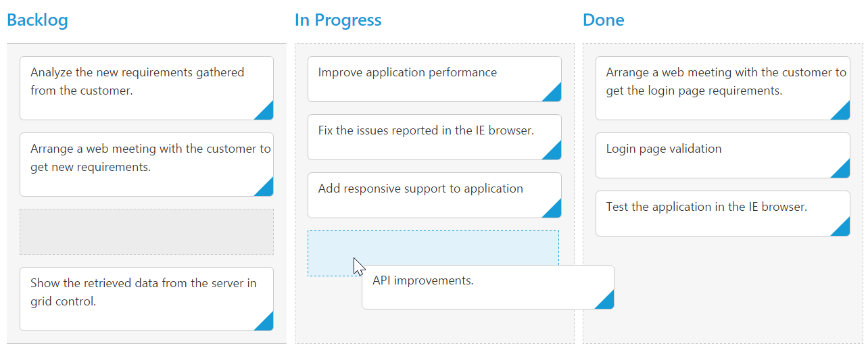Select 'Show the retrieved data' card text

point(143,292)
